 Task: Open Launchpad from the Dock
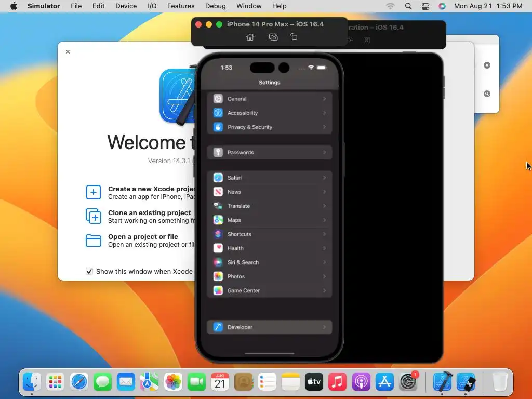(55, 382)
